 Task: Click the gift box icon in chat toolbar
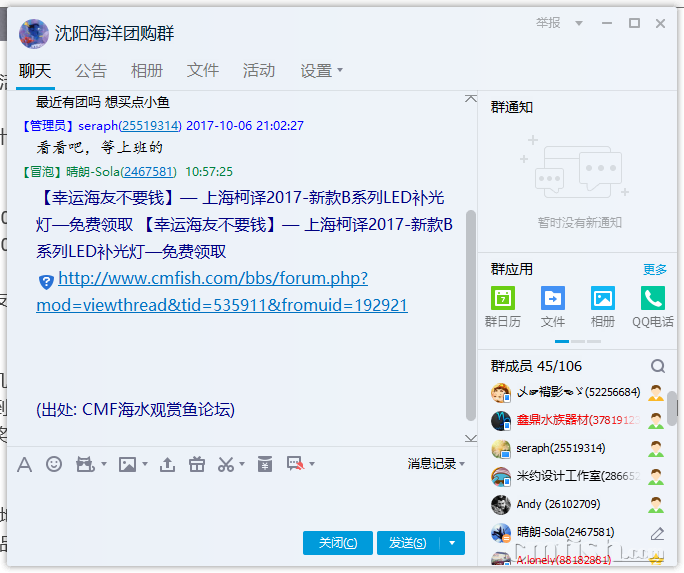196,464
